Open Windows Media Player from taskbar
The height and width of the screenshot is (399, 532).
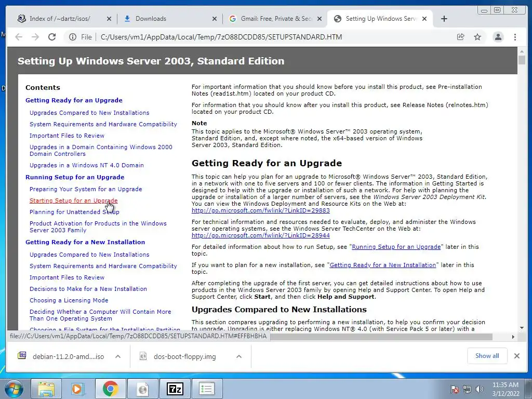(78, 389)
